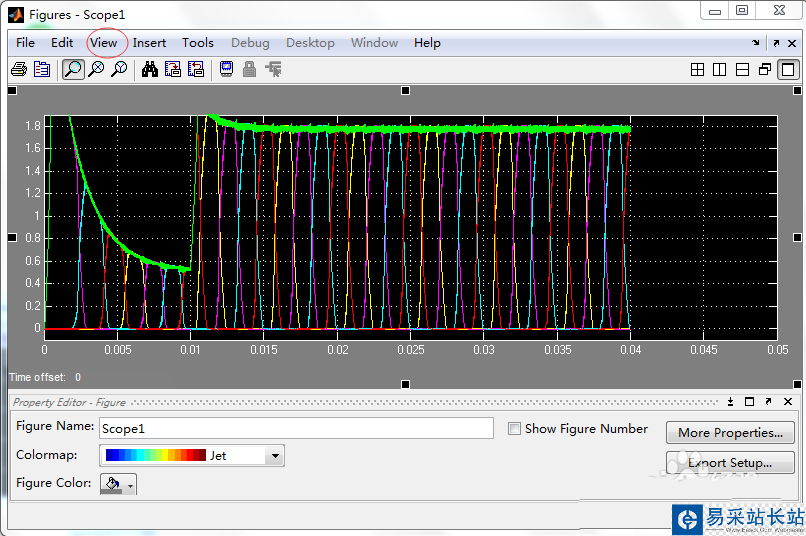Open the Edit menu

(x=62, y=43)
